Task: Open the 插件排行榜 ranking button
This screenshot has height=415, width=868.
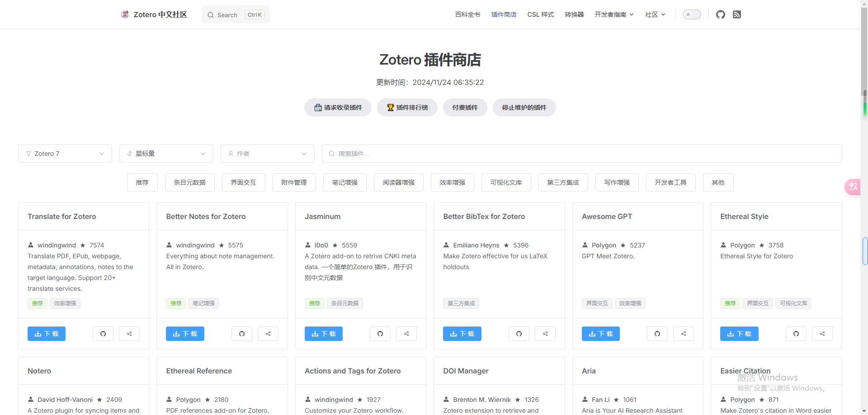Action: click(407, 107)
